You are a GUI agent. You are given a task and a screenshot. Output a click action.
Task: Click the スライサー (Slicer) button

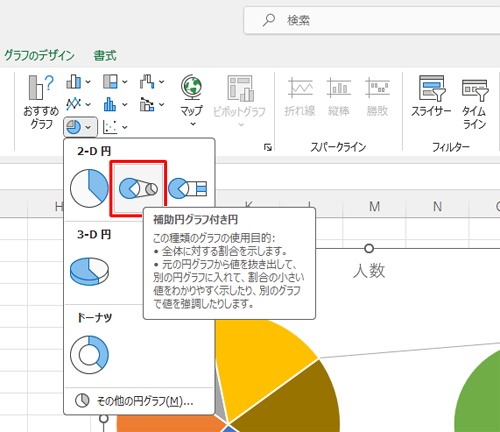pyautogui.click(x=431, y=96)
